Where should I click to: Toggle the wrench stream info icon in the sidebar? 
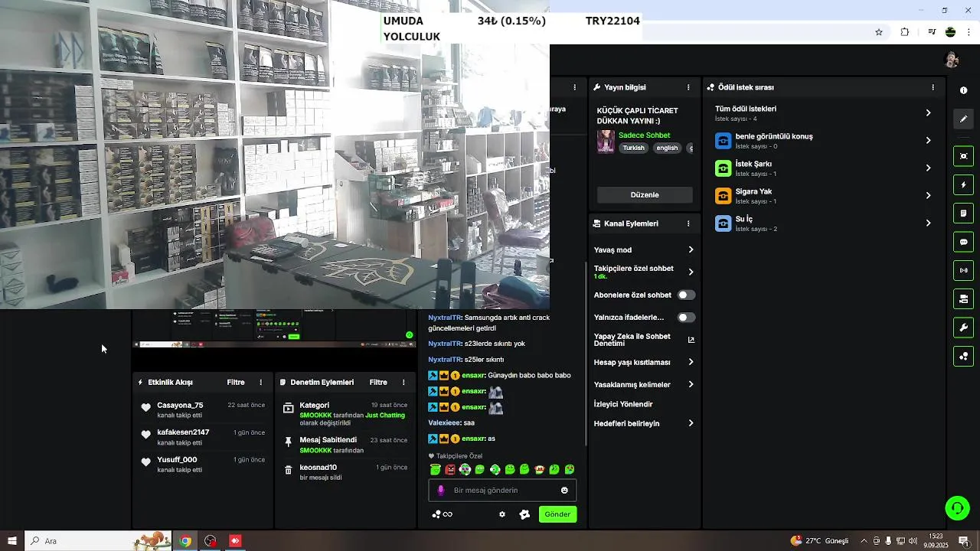[x=963, y=328]
